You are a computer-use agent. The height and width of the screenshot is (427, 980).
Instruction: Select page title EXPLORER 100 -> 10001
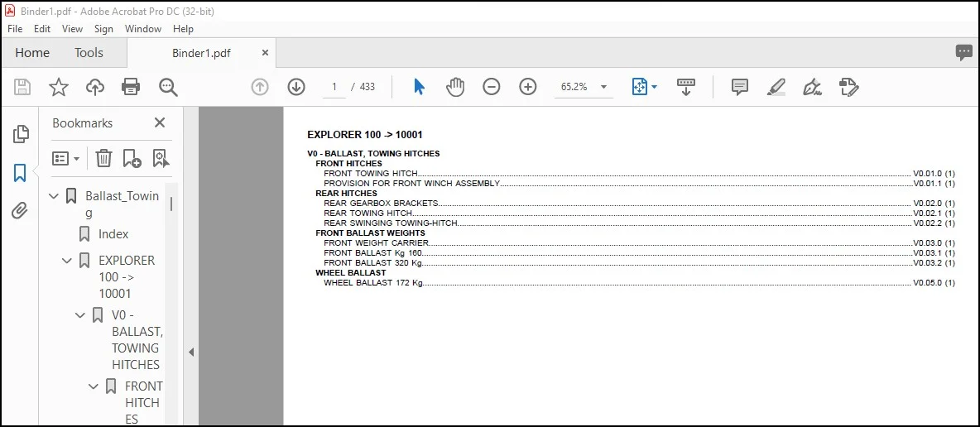[x=365, y=134]
